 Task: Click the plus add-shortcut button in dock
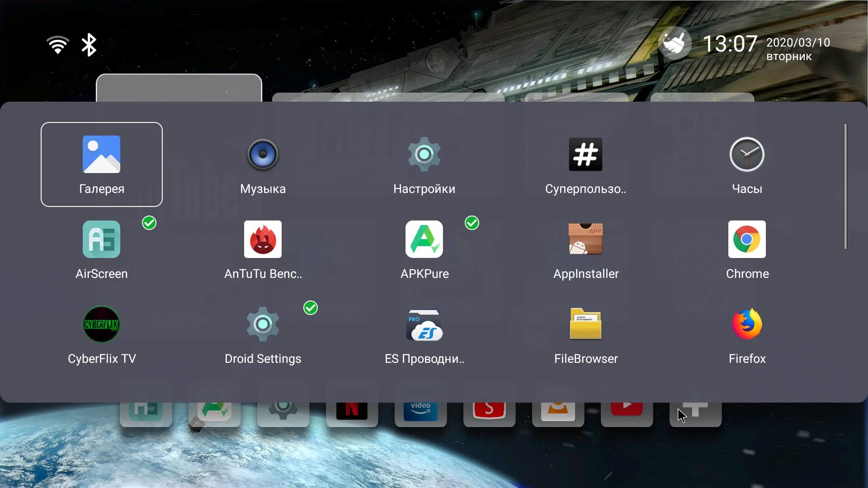[x=695, y=410]
